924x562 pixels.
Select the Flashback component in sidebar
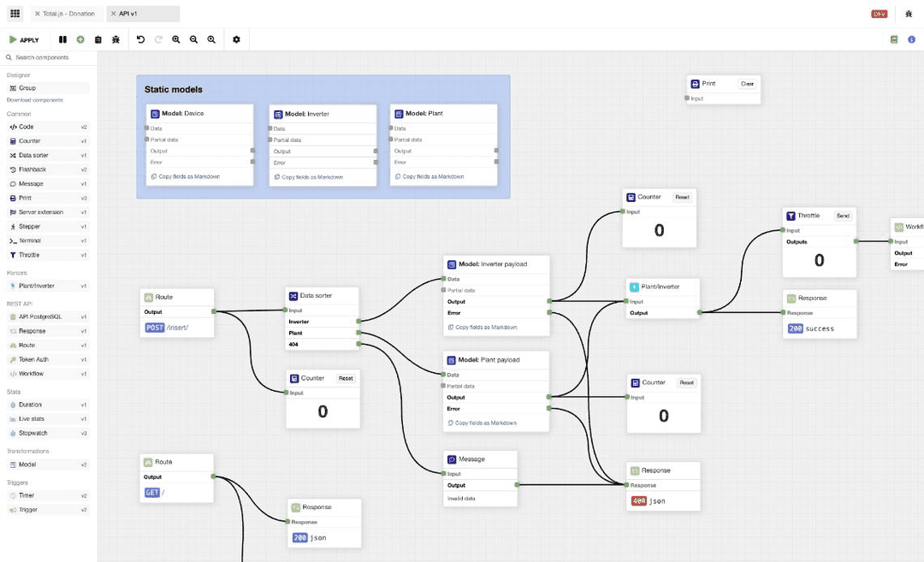[x=33, y=169]
